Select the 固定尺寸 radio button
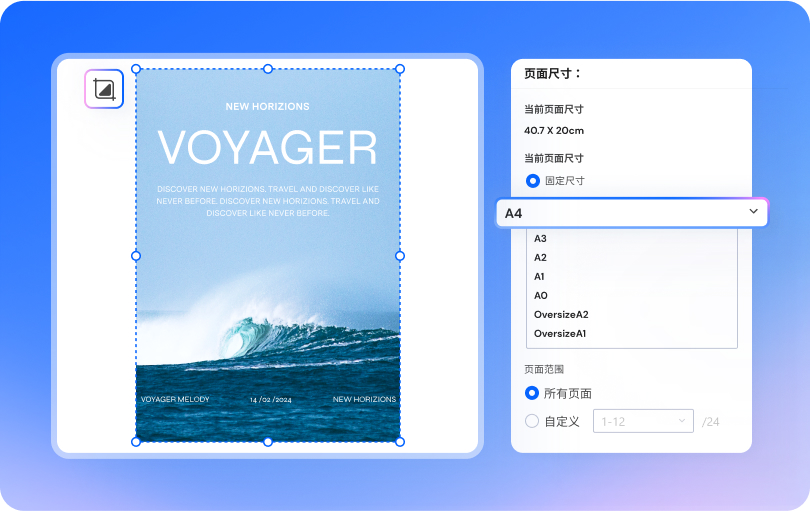This screenshot has height=511, width=810. tap(533, 181)
